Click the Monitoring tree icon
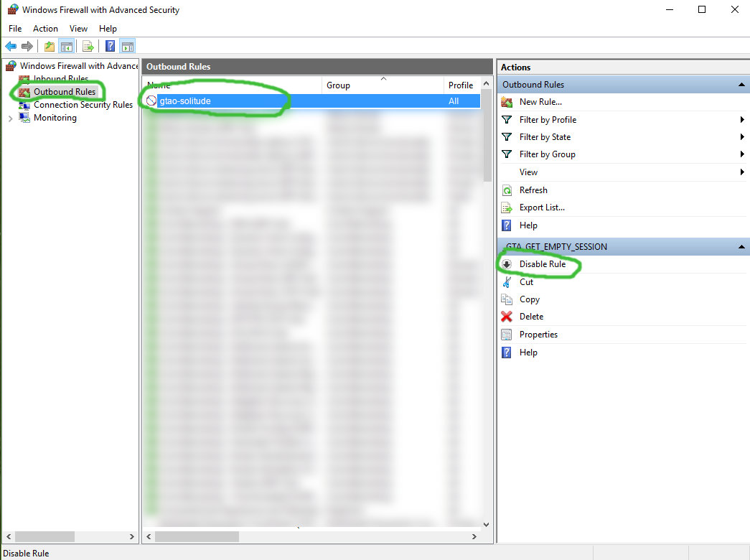750x560 pixels. (24, 117)
